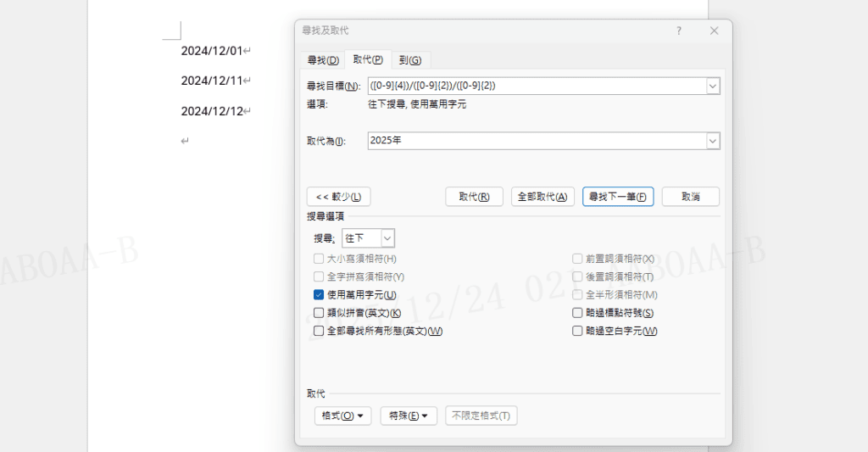Open the 格式 format dropdown button
The image size is (868, 452).
pos(342,416)
